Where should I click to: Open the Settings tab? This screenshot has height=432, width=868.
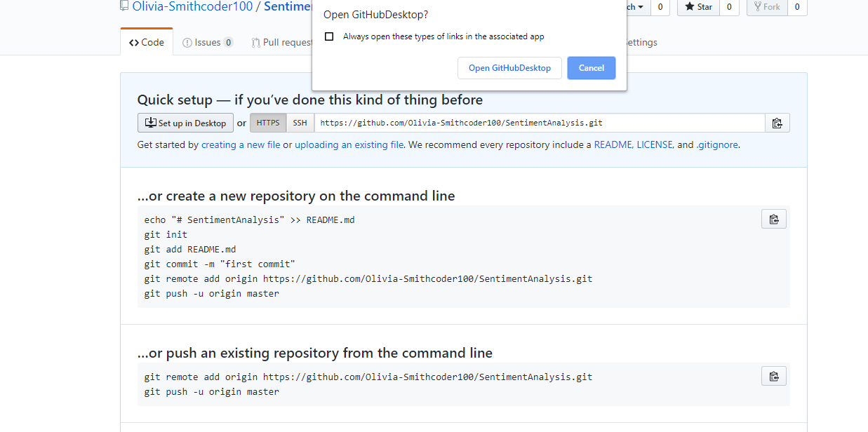pyautogui.click(x=642, y=42)
